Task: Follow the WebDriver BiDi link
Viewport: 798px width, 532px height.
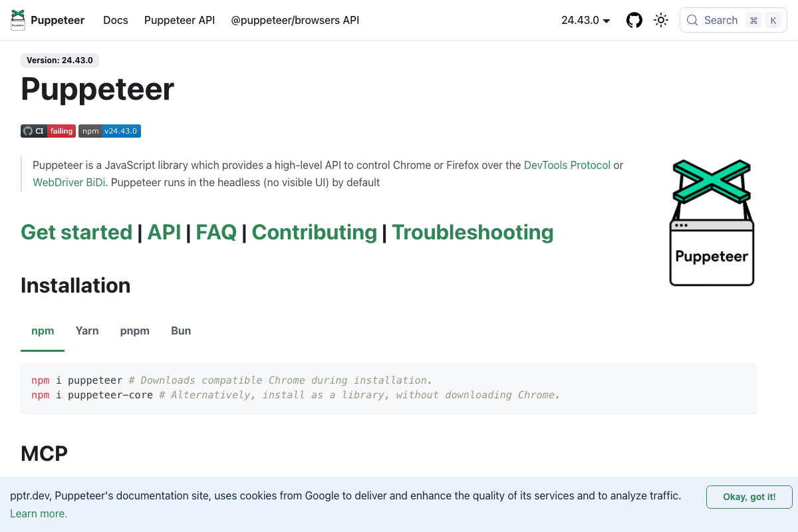Action: click(69, 182)
